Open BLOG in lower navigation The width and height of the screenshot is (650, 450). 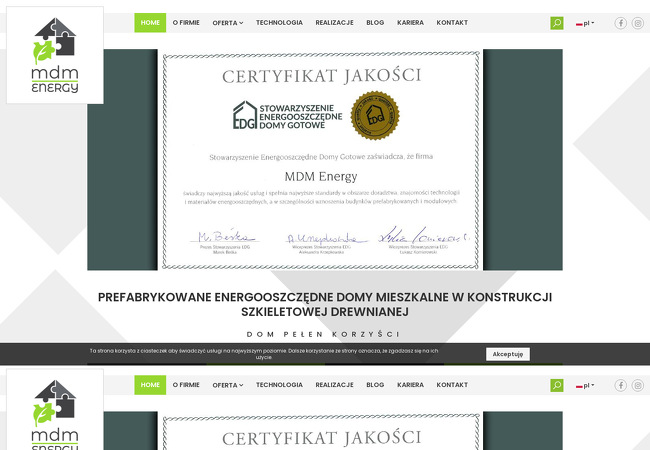(x=375, y=385)
